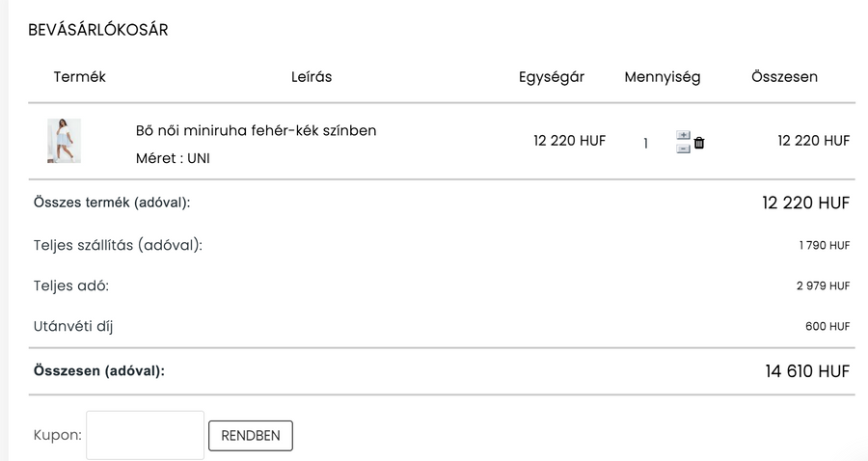Open the dress product thumbnail
The image size is (868, 461).
64,141
